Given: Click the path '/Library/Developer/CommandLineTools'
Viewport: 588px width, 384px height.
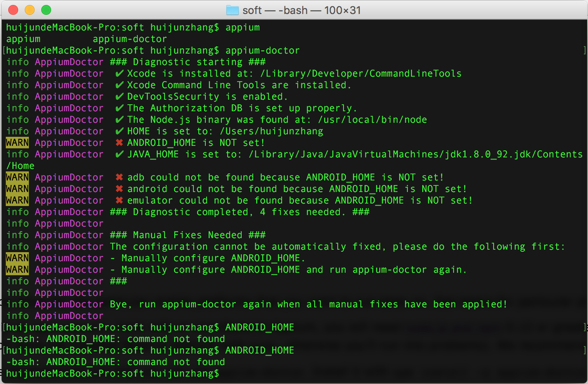Looking at the screenshot, I should [x=361, y=73].
